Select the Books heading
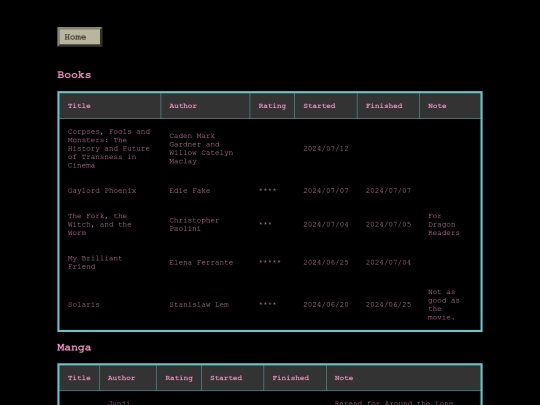Screen dimensions: 540x405 (74, 75)
